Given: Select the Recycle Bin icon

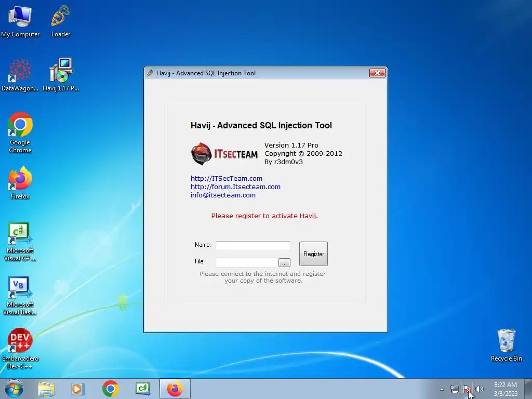Looking at the screenshot, I should click(x=506, y=345).
